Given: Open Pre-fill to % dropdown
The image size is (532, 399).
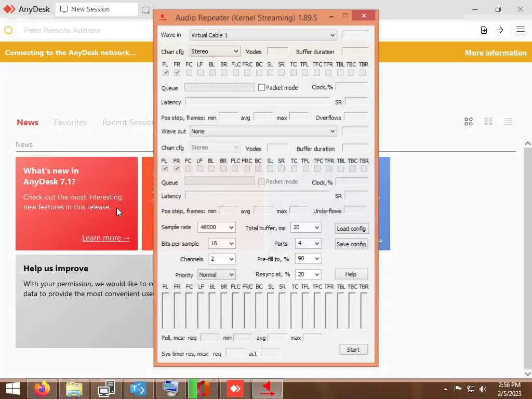Looking at the screenshot, I should coord(308,259).
